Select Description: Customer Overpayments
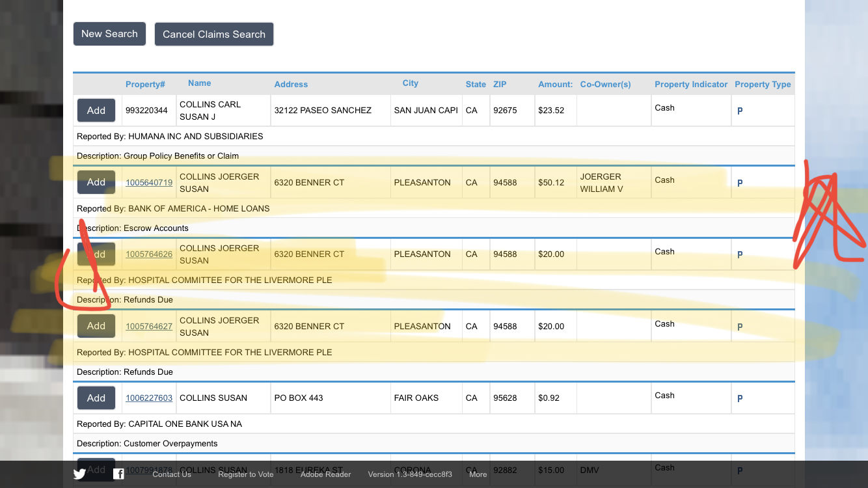This screenshot has width=868, height=488. click(147, 444)
